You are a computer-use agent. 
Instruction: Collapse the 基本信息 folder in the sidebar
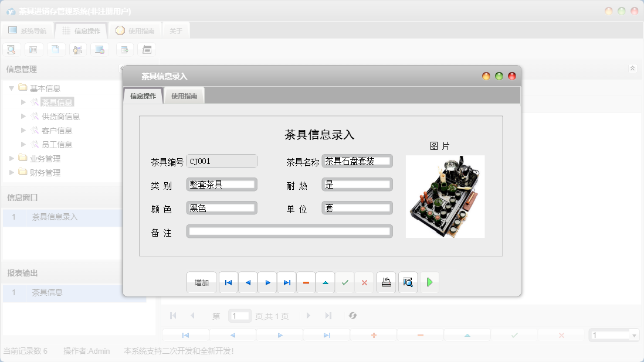[x=12, y=88]
